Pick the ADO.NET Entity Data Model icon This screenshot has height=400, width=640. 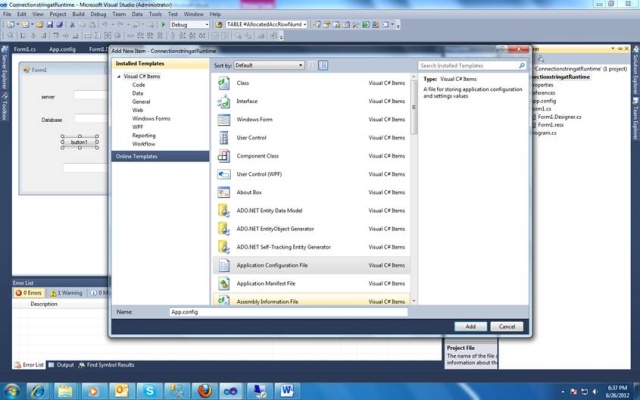click(x=224, y=211)
